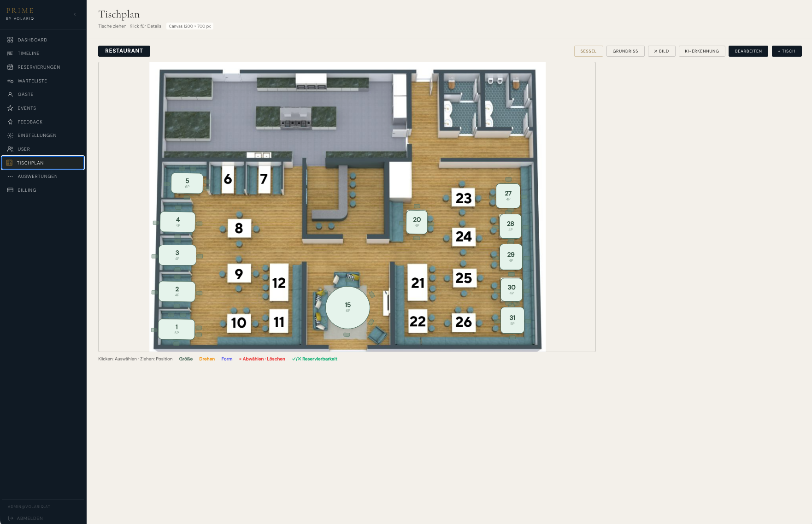Click the 'Größe' legend text
Screen dimensions: 812x524
(x=186, y=359)
